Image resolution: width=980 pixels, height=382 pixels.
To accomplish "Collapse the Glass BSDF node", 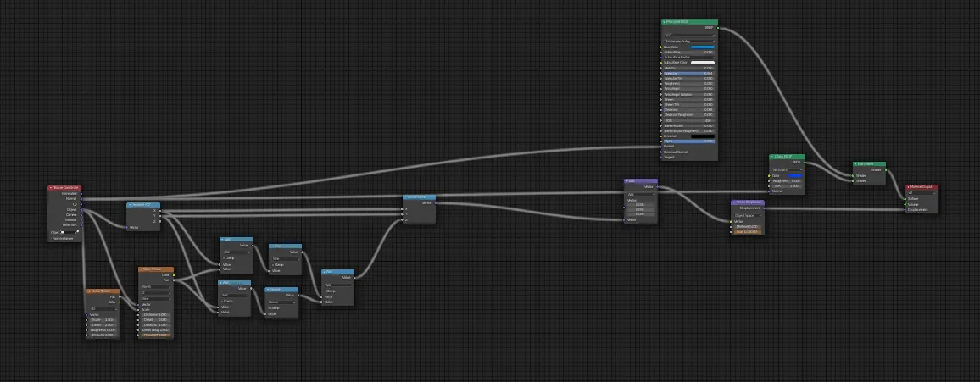I will [x=771, y=157].
